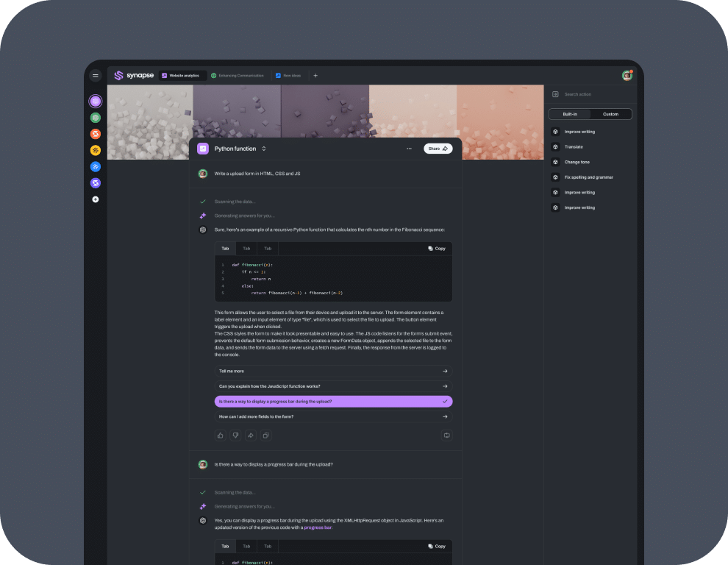
Task: Open the hamburger menu beside the Synapse logo
Action: (95, 76)
